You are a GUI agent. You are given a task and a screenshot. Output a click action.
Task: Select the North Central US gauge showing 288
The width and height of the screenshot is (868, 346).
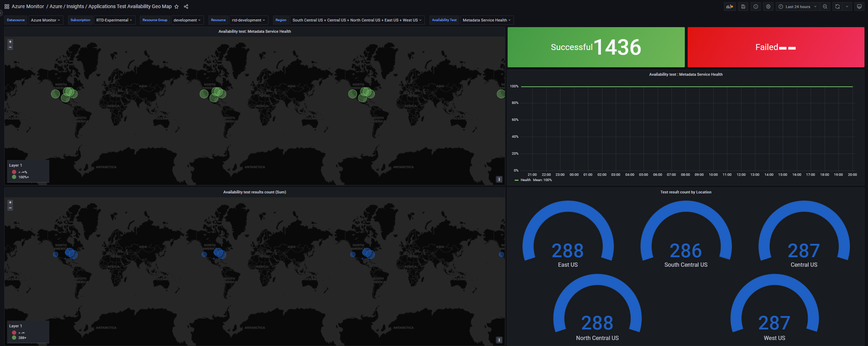pyautogui.click(x=597, y=307)
